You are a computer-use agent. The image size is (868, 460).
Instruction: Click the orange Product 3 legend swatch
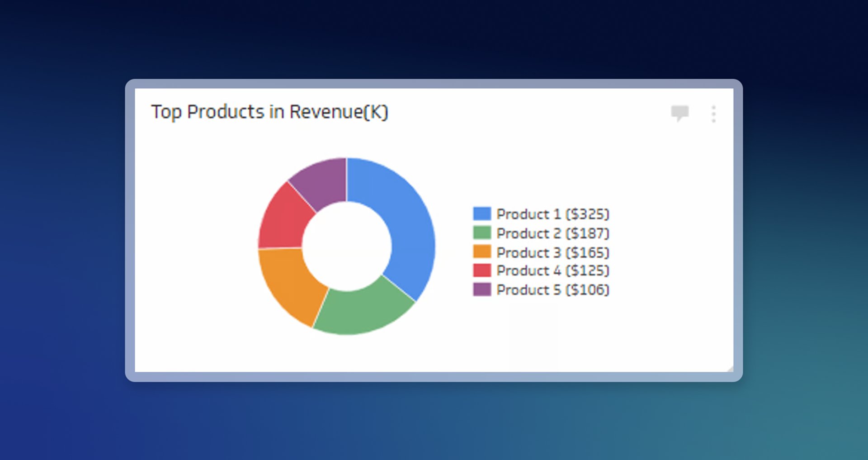[482, 252]
